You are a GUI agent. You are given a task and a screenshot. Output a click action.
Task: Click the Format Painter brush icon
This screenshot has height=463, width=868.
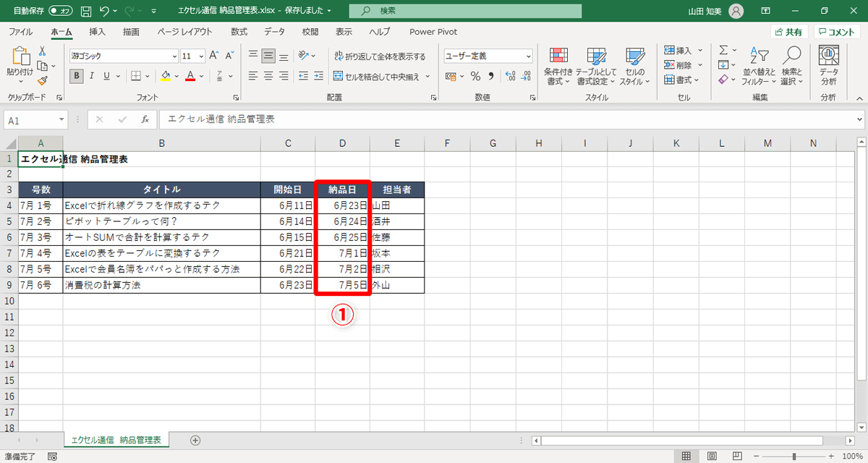(x=42, y=80)
